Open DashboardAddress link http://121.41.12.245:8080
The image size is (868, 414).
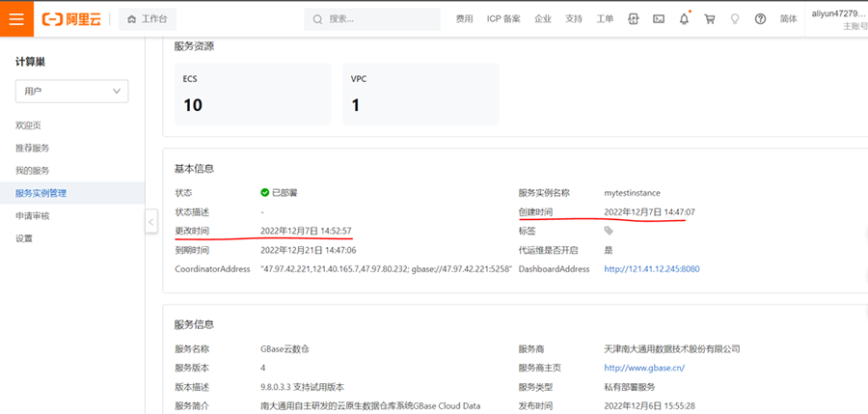[652, 269]
